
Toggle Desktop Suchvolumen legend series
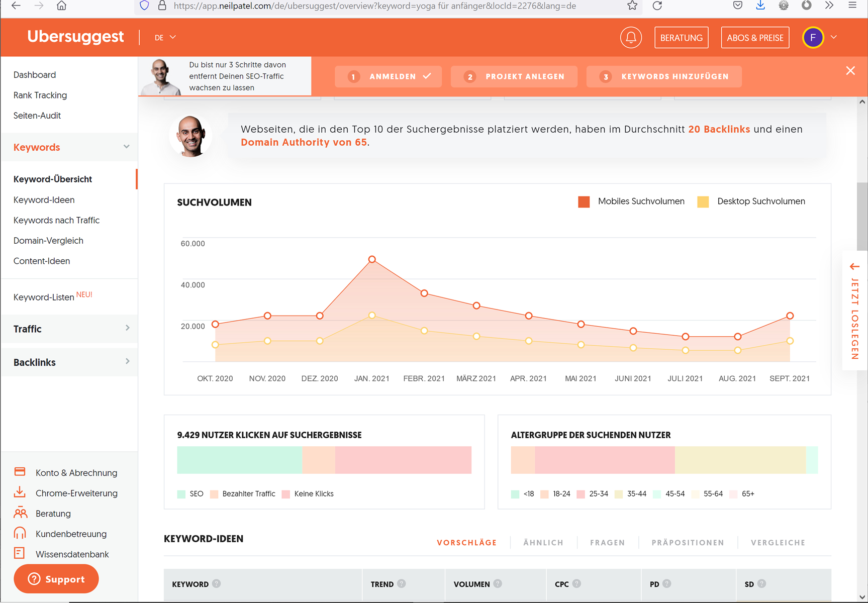[751, 202]
